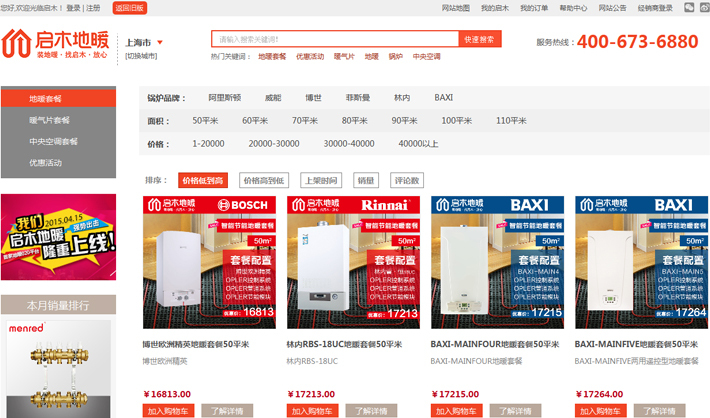The width and height of the screenshot is (710, 418).
Task: Filter by brand 威能
Action: [273, 97]
